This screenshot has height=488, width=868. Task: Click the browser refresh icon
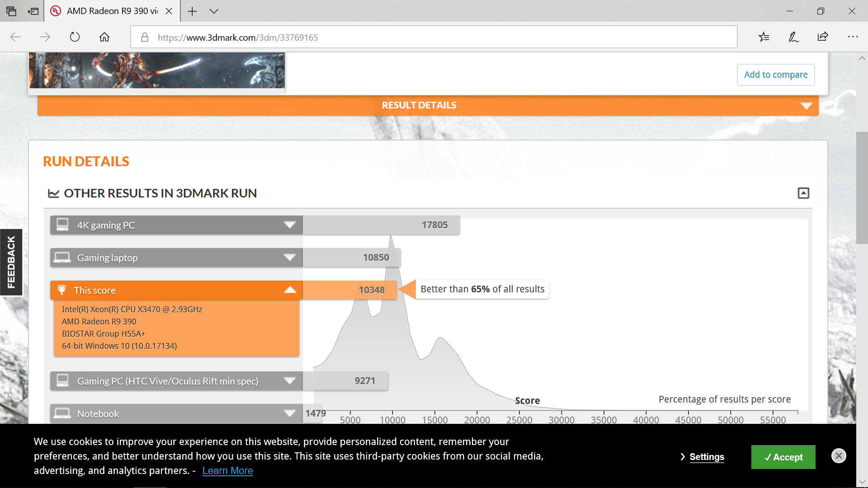pos(75,37)
